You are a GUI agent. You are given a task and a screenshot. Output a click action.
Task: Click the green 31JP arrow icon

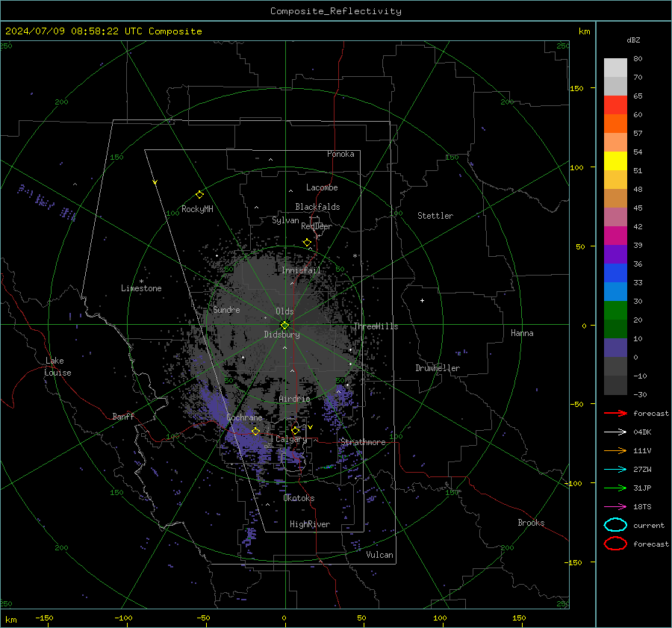tap(615, 488)
